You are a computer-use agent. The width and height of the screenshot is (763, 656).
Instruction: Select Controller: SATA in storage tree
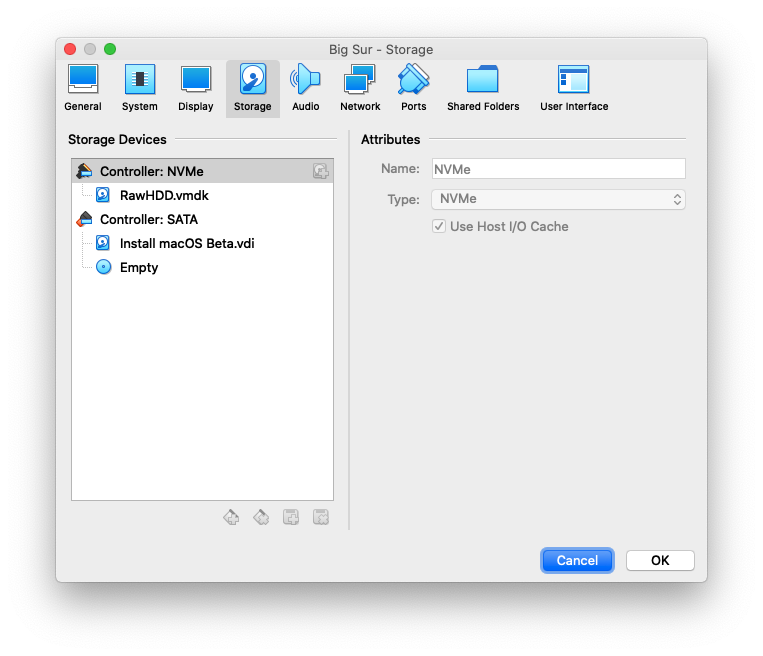pos(149,220)
